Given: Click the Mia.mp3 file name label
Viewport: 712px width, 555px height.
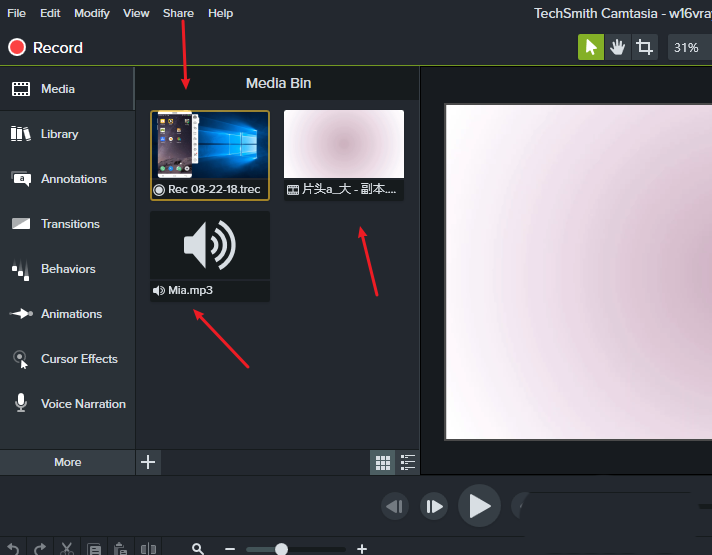Looking at the screenshot, I should click(x=190, y=290).
